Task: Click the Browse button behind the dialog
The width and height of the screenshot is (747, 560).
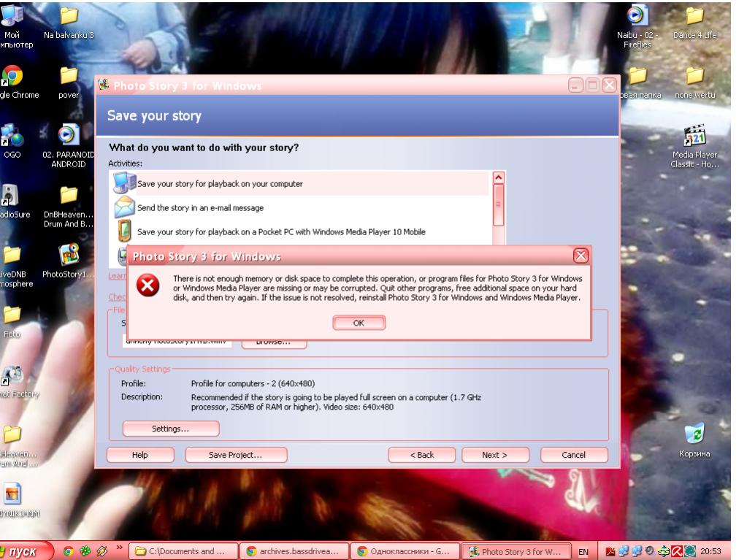Action: tap(273, 343)
